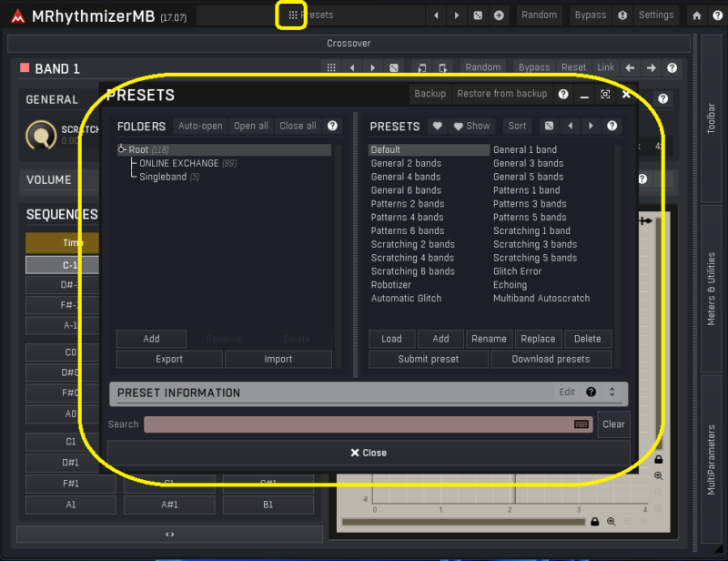Open help for the Folders panel

(x=332, y=127)
